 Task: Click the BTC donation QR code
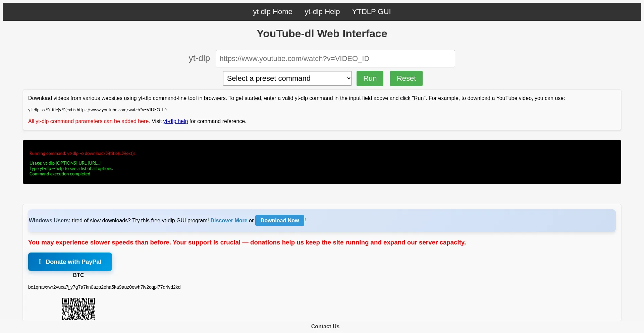click(78, 309)
